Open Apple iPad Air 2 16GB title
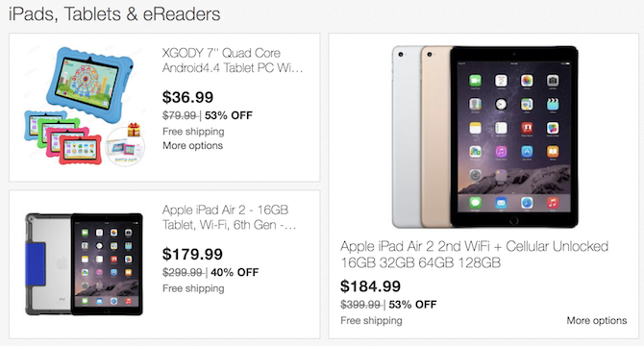This screenshot has height=346, width=644. [x=229, y=217]
